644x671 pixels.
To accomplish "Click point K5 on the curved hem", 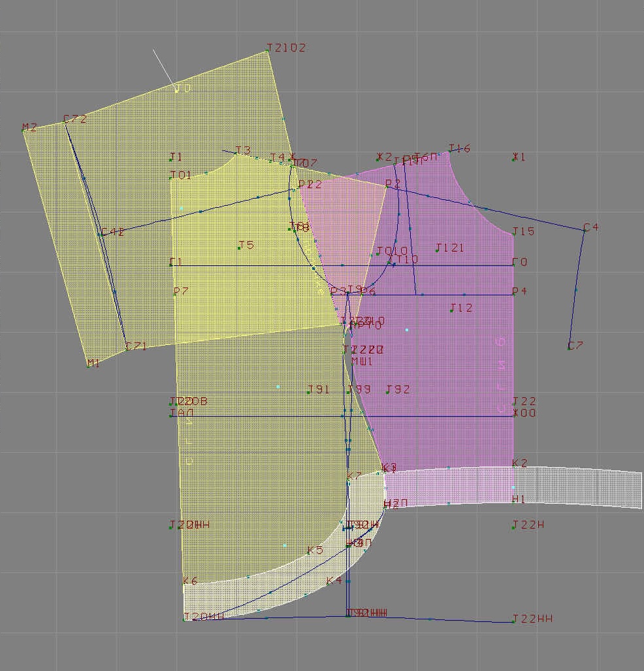I will 309,553.
